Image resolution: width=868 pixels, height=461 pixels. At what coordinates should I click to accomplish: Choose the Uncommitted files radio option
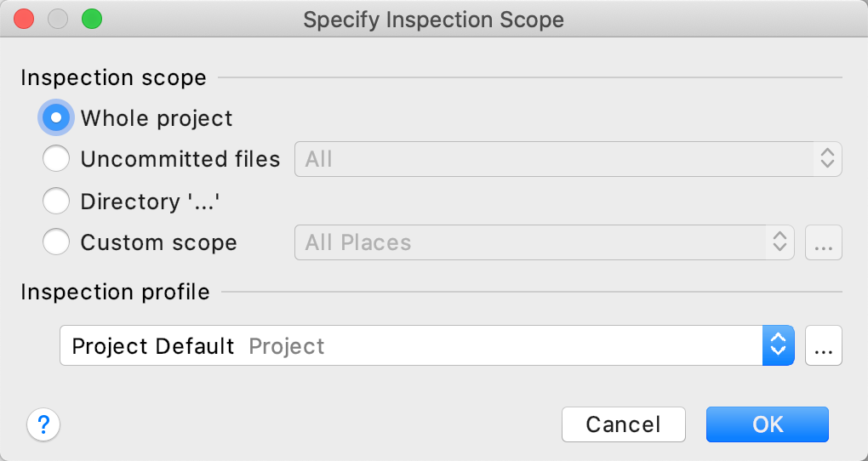pyautogui.click(x=56, y=159)
